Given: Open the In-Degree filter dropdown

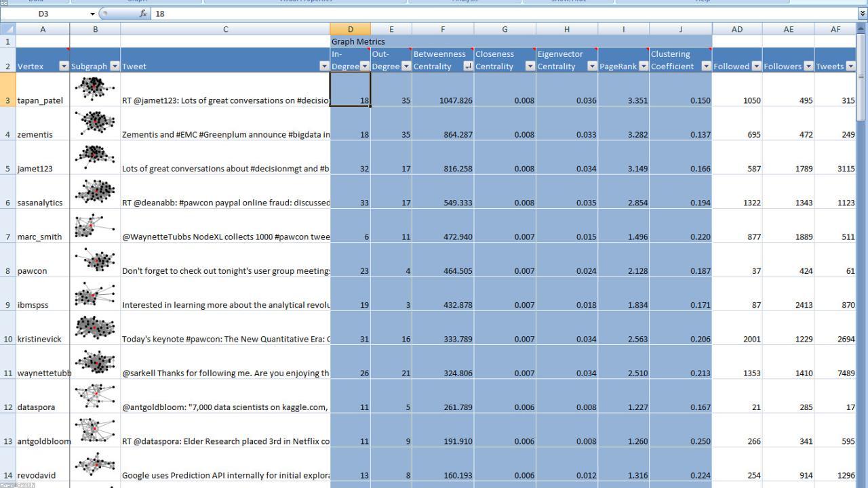Looking at the screenshot, I should pos(365,66).
